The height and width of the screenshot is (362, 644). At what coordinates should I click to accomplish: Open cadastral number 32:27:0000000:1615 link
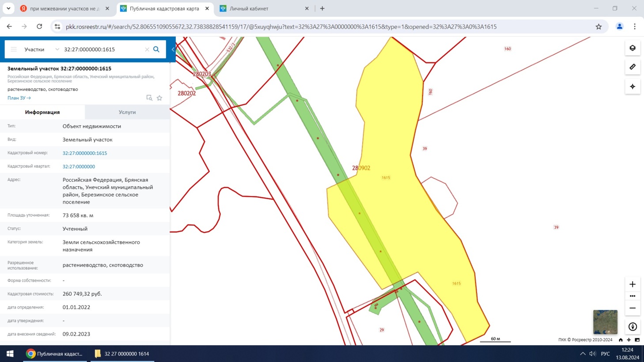pyautogui.click(x=85, y=153)
